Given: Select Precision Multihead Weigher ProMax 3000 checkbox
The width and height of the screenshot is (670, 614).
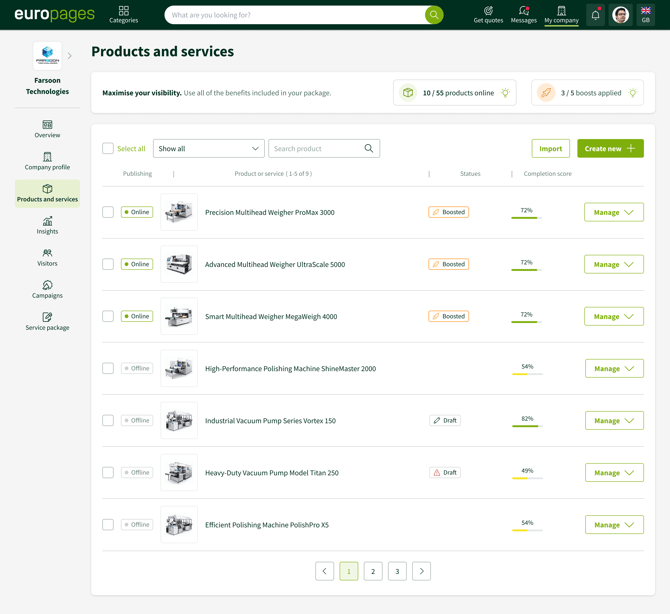Looking at the screenshot, I should point(108,212).
